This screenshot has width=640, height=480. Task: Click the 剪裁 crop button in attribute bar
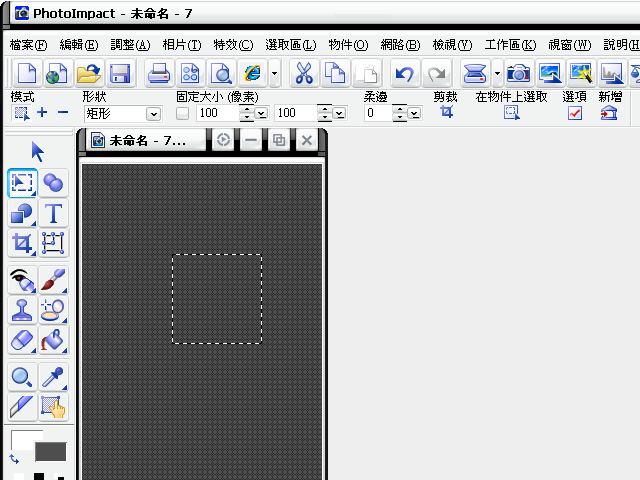(x=447, y=112)
